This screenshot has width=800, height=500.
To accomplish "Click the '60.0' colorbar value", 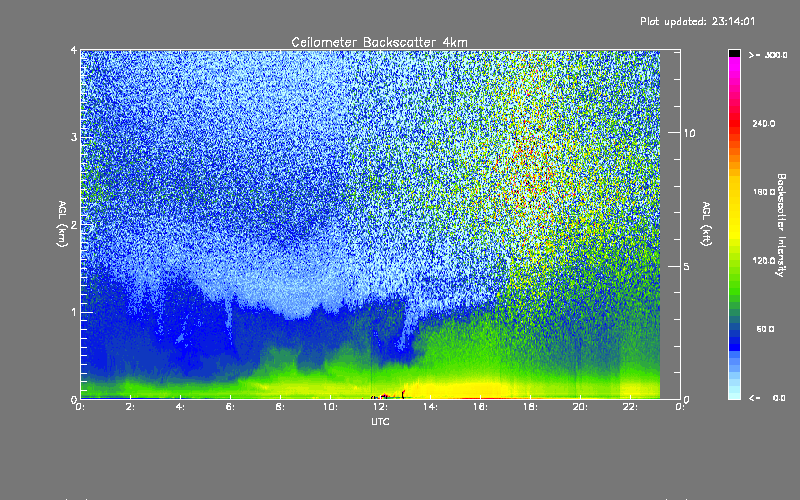I will (x=765, y=329).
